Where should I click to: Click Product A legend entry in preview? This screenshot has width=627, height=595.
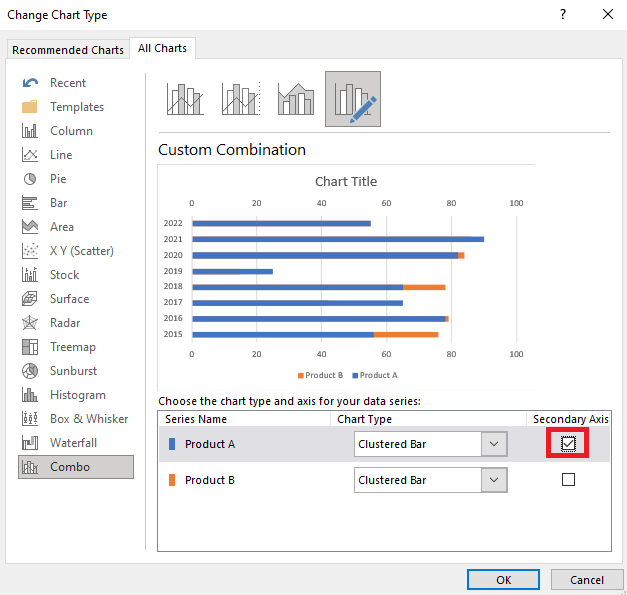coord(375,375)
